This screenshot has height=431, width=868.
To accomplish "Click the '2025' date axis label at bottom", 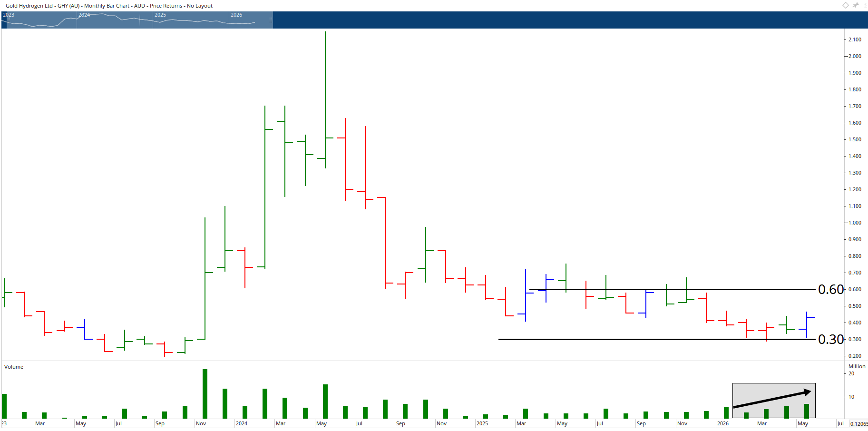I will (482, 423).
